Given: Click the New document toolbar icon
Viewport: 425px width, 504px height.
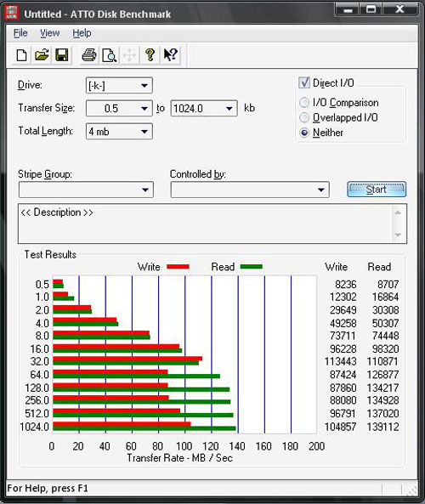Looking at the screenshot, I should [x=21, y=55].
